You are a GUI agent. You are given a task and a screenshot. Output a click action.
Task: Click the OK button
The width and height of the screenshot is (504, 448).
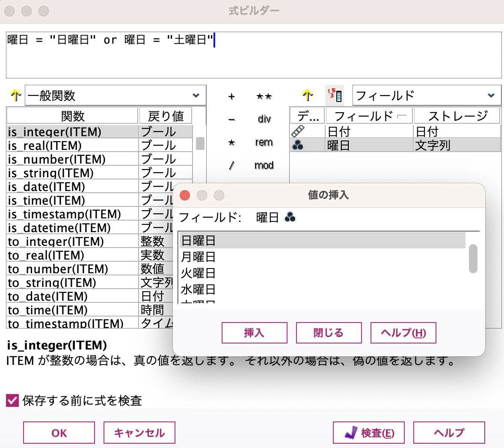point(59,433)
